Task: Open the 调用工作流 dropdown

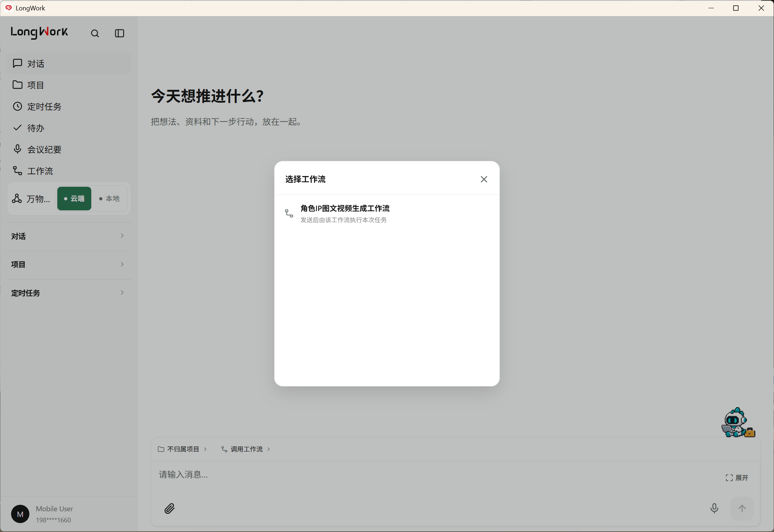Action: point(246,449)
